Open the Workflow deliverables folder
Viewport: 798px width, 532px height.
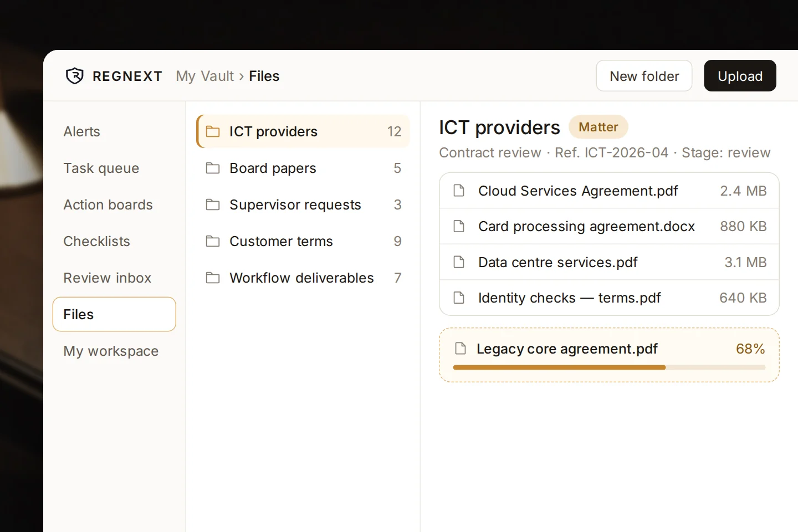[x=303, y=278]
